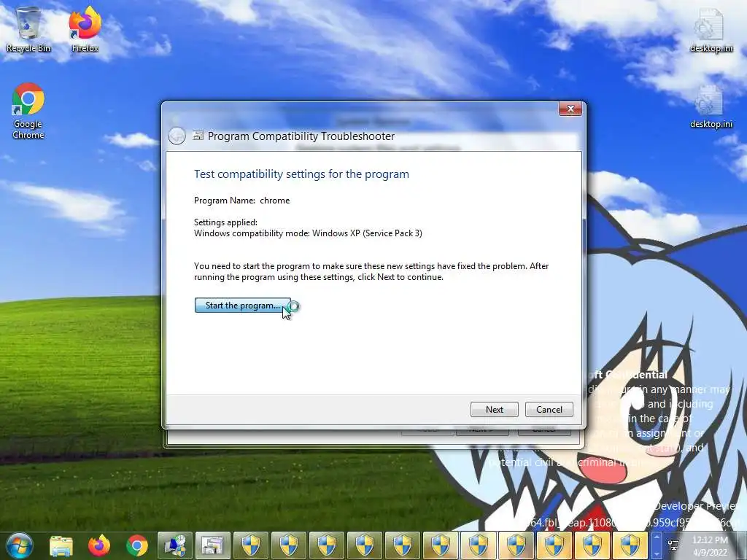Open the clock showing 12:12 PM
This screenshot has width=747, height=560.
tap(710, 545)
